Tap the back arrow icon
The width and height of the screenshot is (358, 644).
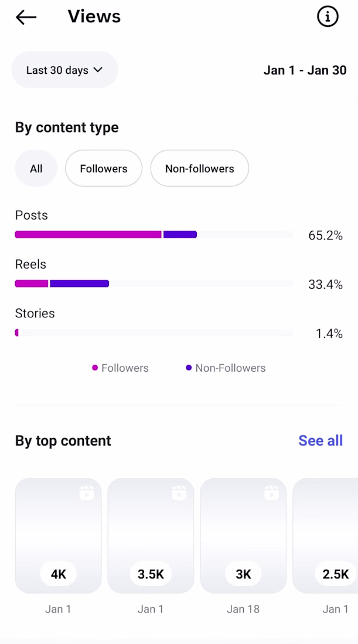[26, 18]
